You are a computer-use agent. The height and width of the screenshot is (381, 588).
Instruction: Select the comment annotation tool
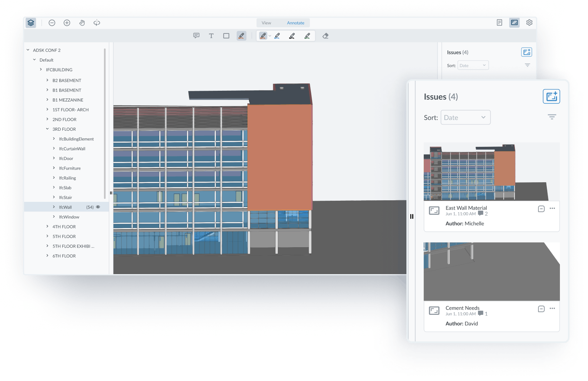196,35
